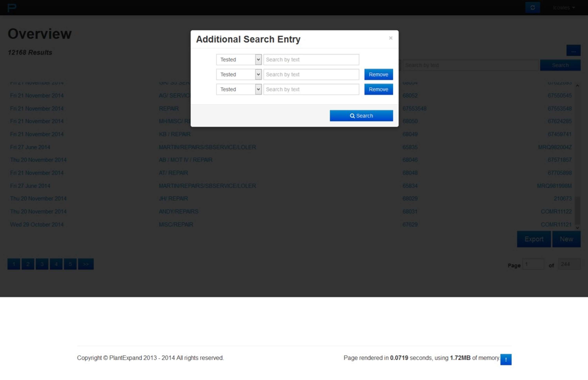Click number 68046
Viewport: 588px width, 380px height.
point(410,160)
